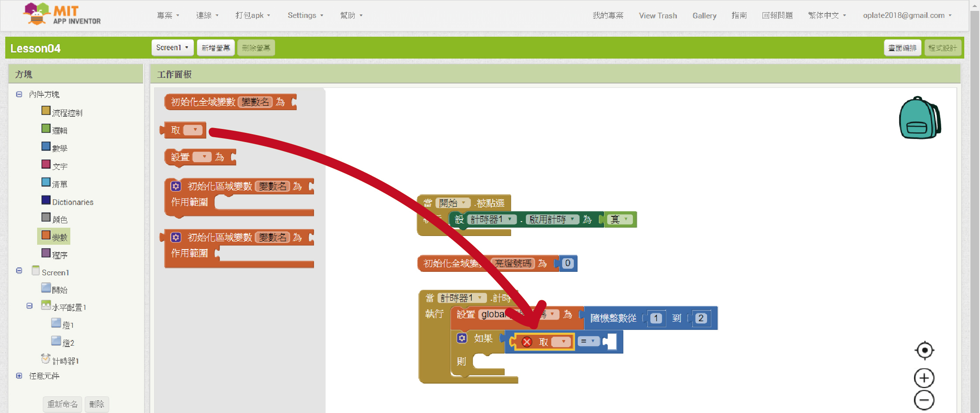980x413 pixels.
Task: Open variable dropdown on flyout 取 block
Action: pyautogui.click(x=193, y=130)
